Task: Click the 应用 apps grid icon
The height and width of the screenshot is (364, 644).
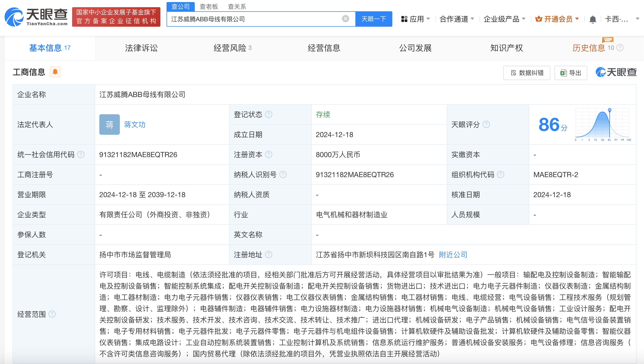Action: (x=404, y=19)
